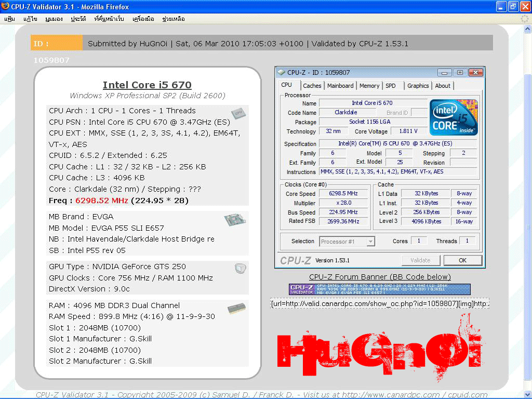Switch to the Caches tab
Image resolution: width=532 pixels, height=399 pixels.
312,86
